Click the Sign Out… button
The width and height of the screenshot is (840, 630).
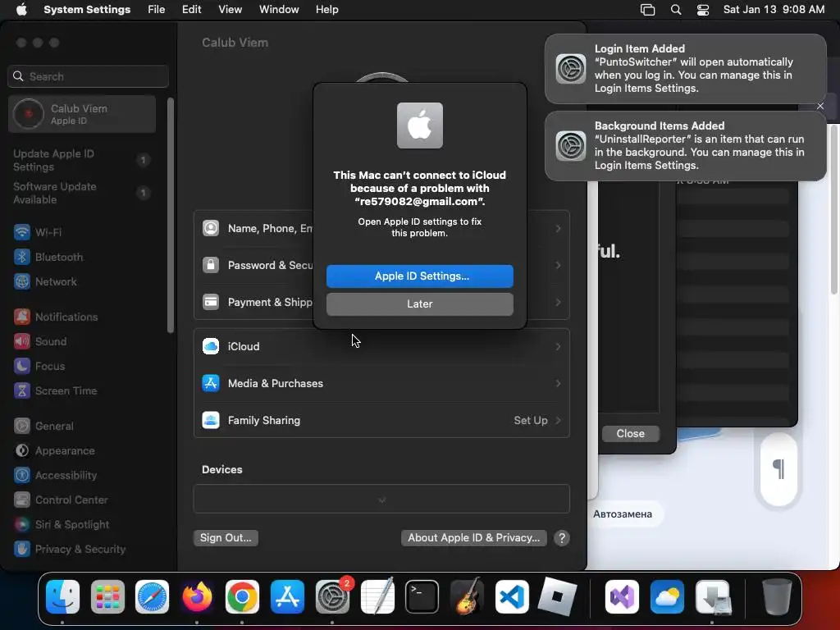226,537
